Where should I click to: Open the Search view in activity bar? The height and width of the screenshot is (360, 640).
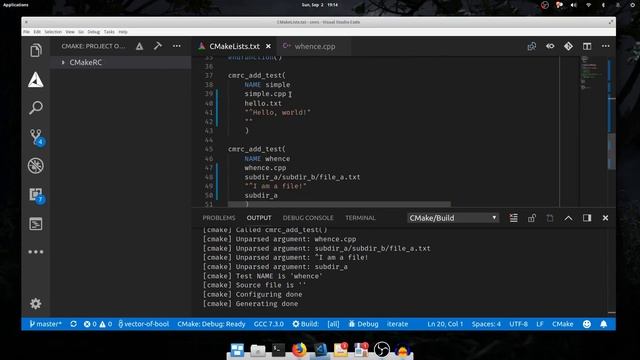(x=36, y=108)
